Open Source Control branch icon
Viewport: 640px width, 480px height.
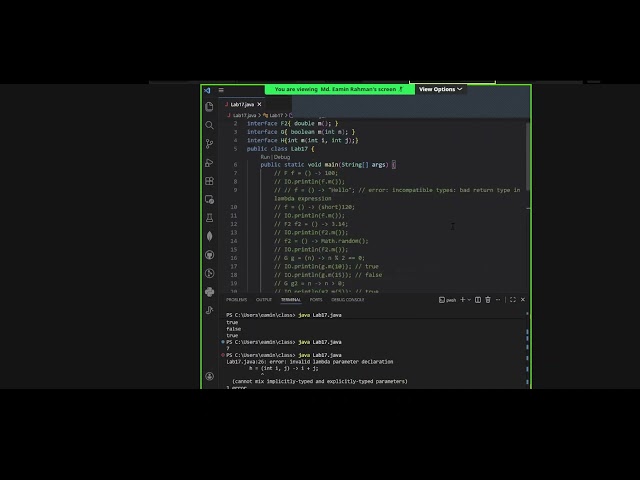209,144
